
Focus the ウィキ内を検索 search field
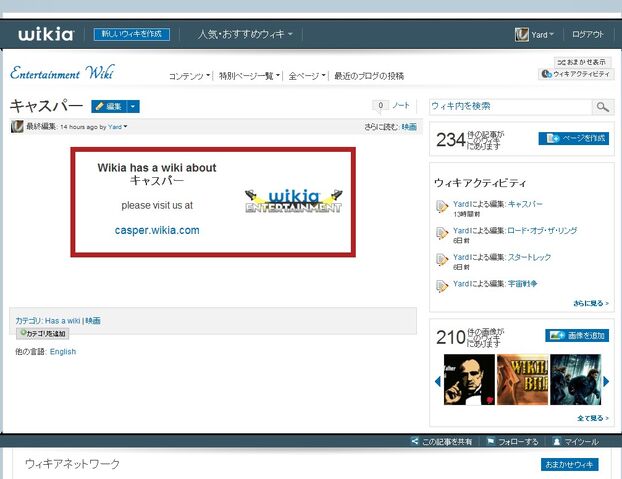coord(510,106)
